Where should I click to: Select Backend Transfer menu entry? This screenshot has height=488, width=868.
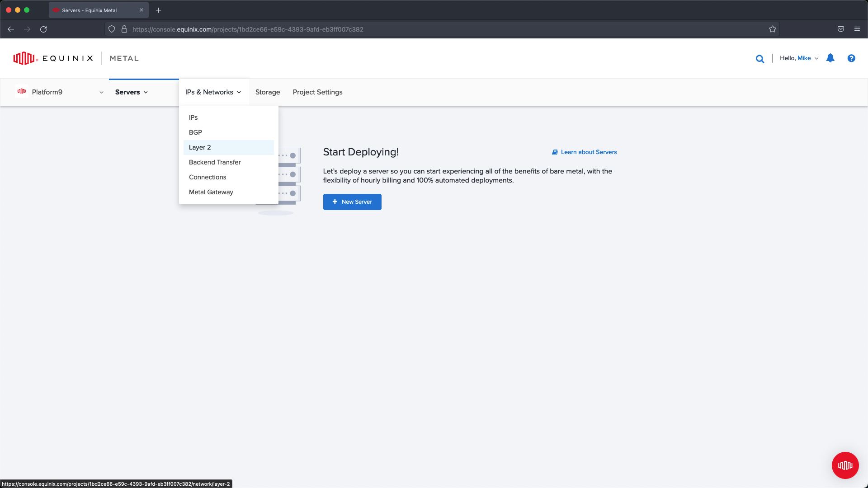point(229,162)
